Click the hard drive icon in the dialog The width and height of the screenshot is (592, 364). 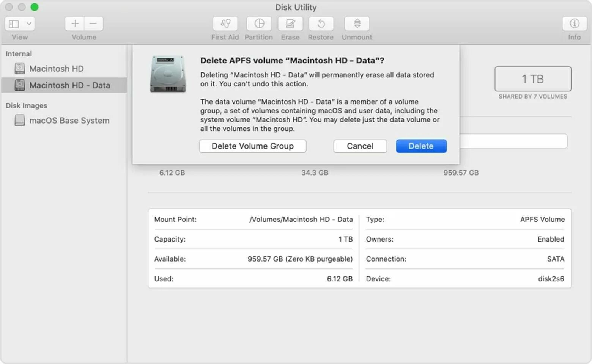168,74
